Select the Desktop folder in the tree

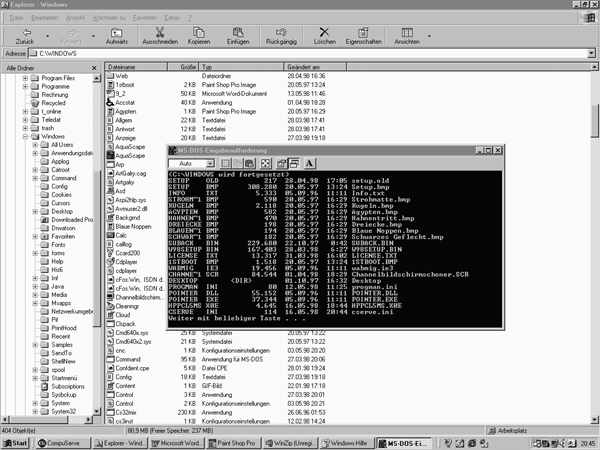(x=60, y=211)
